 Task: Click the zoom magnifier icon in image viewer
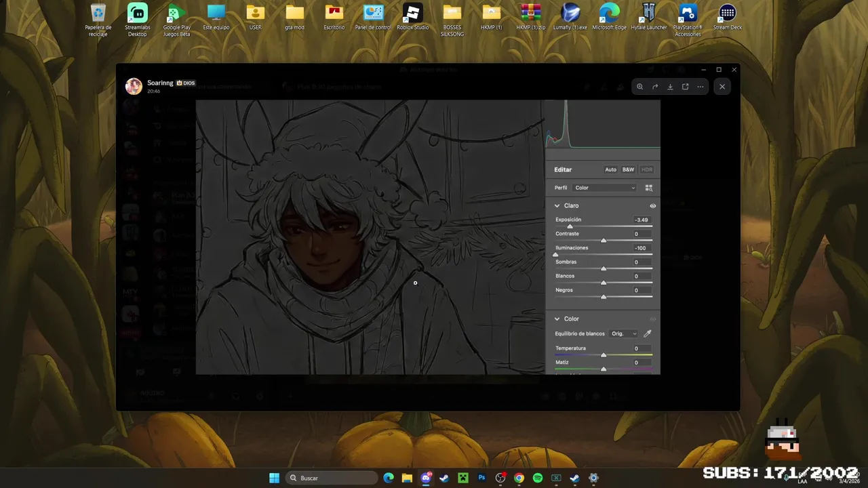click(x=639, y=87)
